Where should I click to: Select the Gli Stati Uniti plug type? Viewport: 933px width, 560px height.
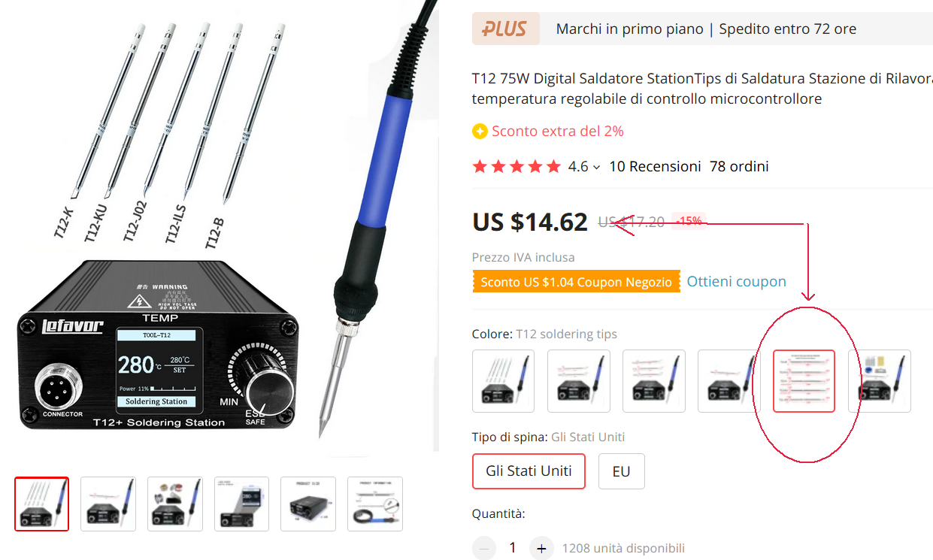pyautogui.click(x=529, y=471)
